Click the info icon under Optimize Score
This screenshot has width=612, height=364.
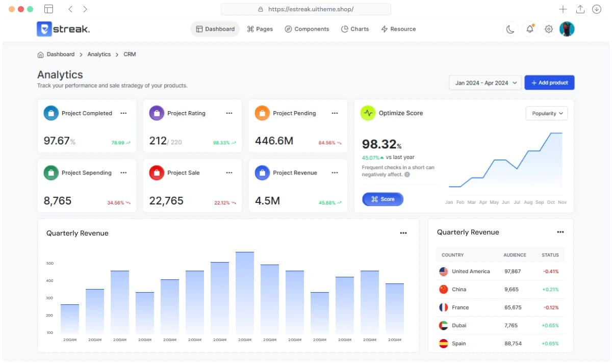pos(407,174)
